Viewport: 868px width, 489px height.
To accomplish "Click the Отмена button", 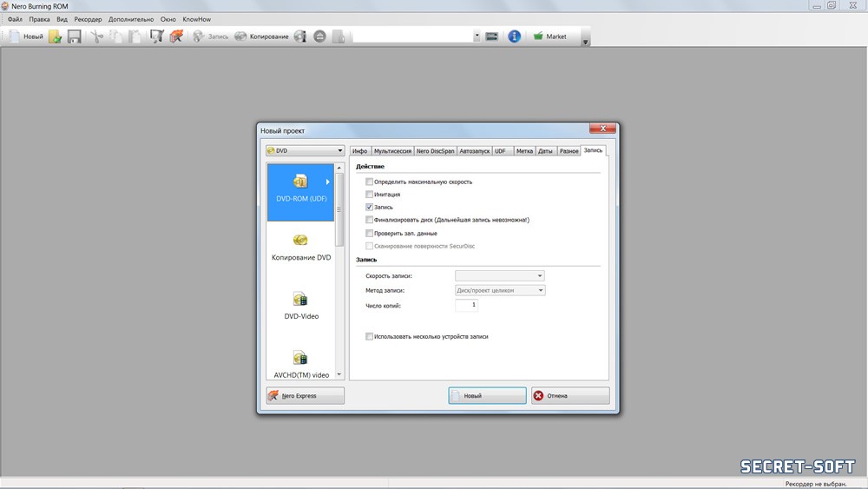I will click(570, 396).
